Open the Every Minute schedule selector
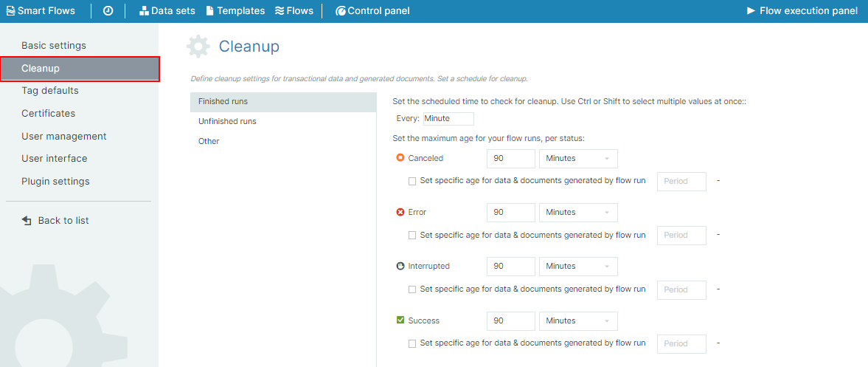 [448, 119]
